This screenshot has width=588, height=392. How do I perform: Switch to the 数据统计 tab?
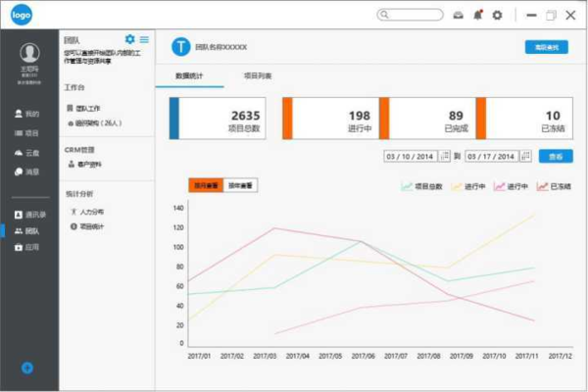click(189, 76)
